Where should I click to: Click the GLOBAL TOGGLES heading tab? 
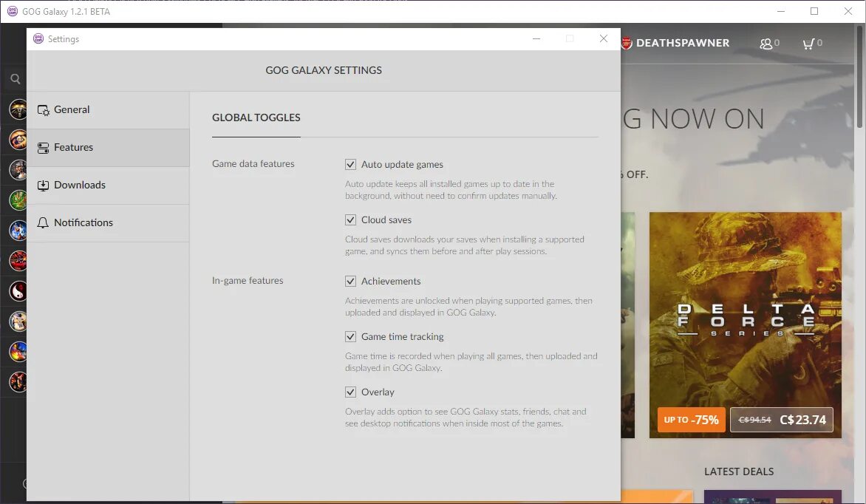pos(256,118)
